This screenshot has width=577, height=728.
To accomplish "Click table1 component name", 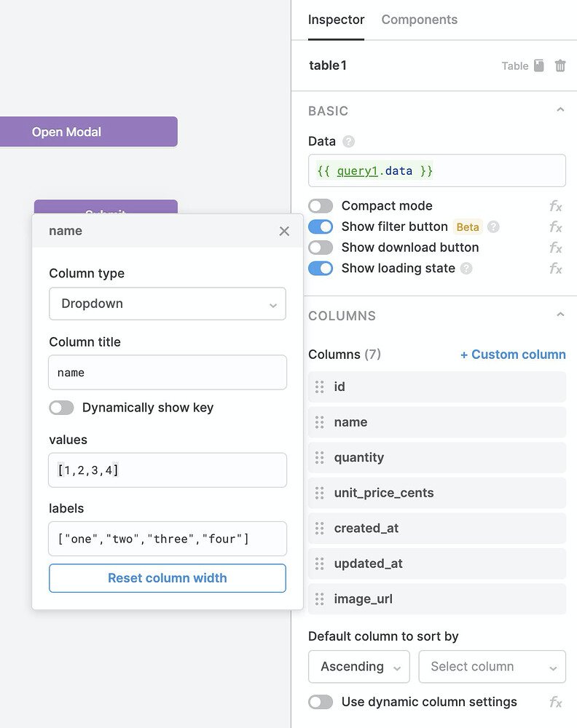I will pyautogui.click(x=328, y=66).
